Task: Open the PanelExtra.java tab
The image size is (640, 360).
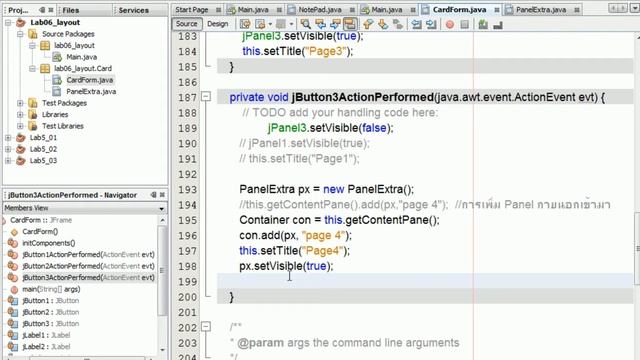Action: coord(540,9)
